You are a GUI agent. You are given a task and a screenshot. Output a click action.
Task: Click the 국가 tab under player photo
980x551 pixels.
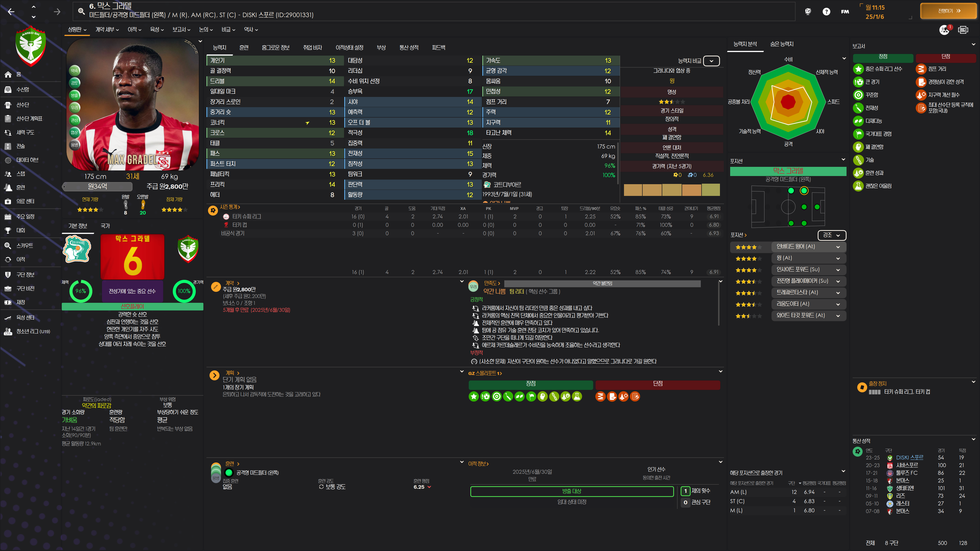(x=105, y=226)
